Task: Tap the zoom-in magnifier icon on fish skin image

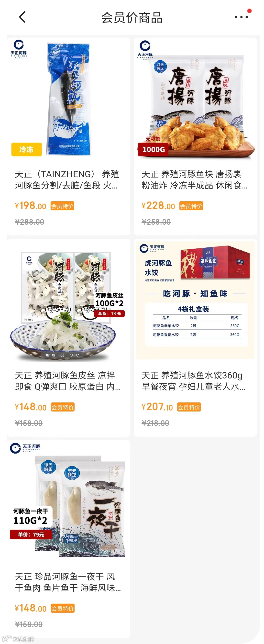Action: 53,355
